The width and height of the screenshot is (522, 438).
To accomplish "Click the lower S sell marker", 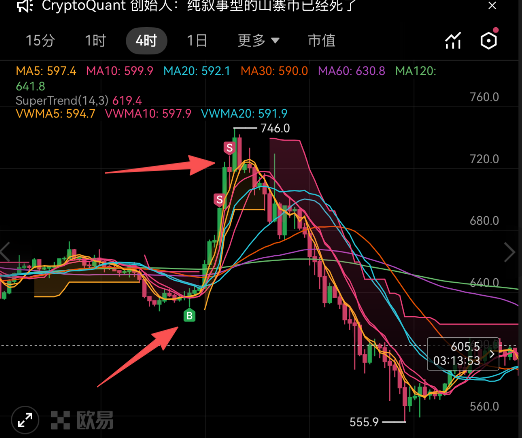I will (x=219, y=200).
